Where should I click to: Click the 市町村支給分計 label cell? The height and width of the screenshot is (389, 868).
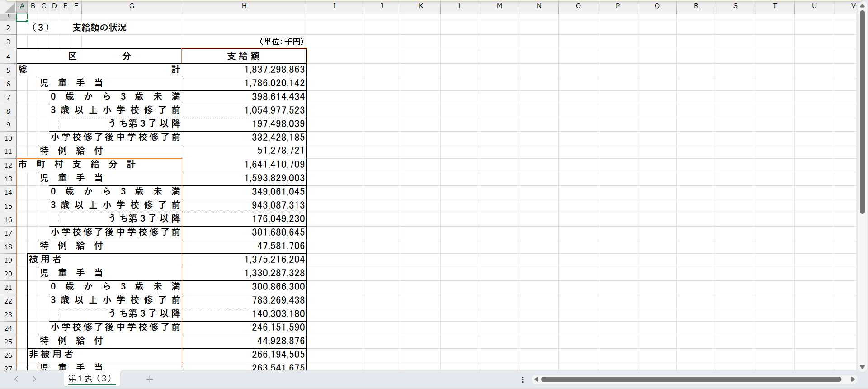click(x=99, y=165)
